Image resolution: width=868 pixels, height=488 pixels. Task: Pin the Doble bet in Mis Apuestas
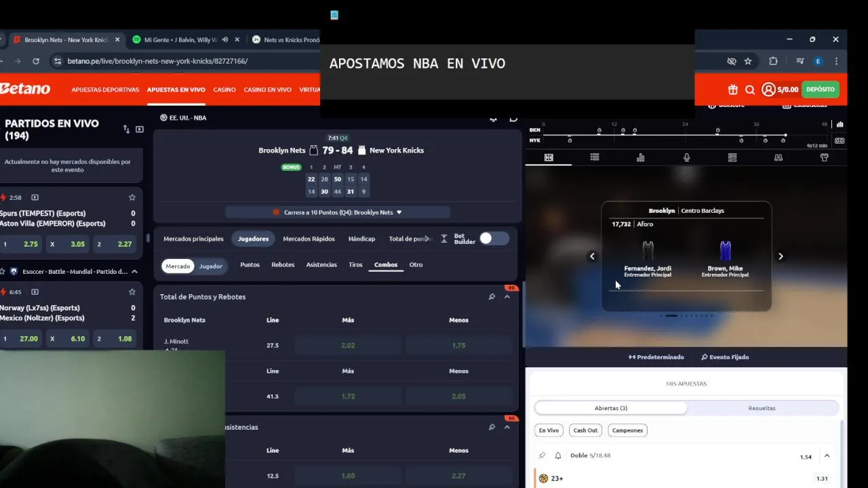542,456
